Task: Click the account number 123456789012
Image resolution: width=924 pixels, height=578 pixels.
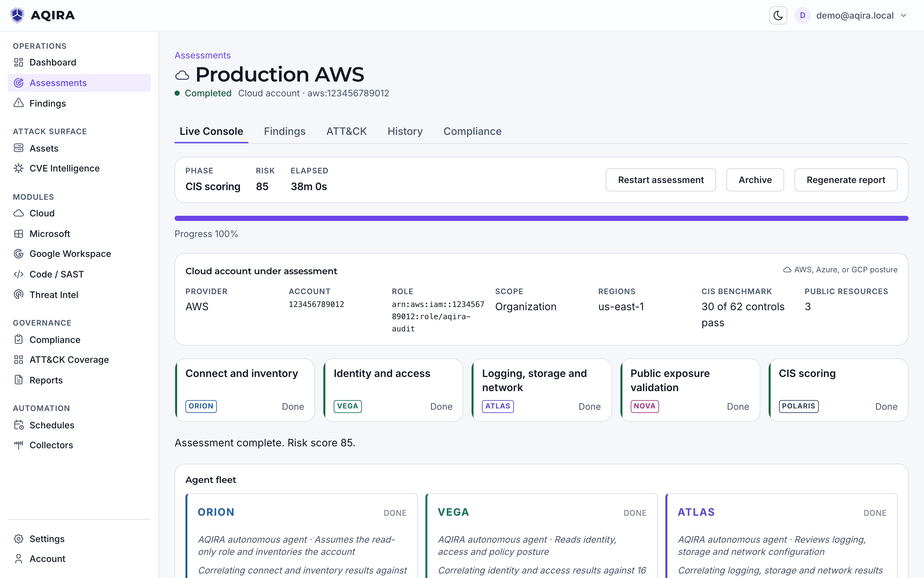Action: tap(316, 304)
